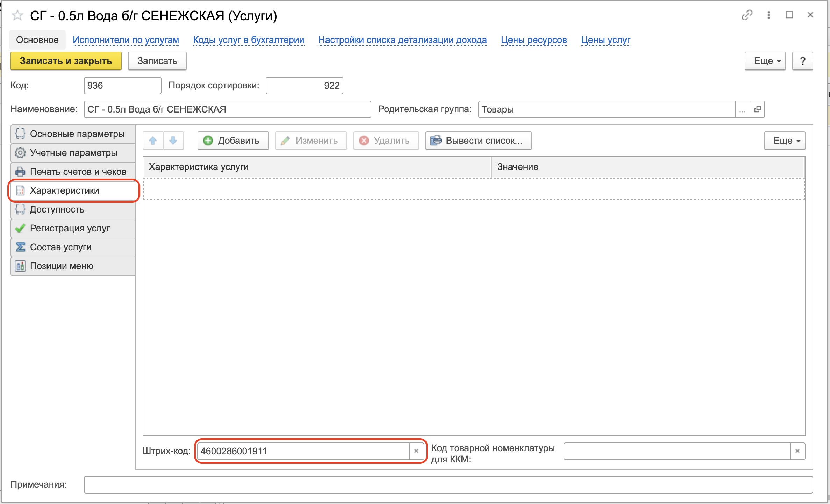Clear the KKM nomenclature code field
The height and width of the screenshot is (504, 830).
pyautogui.click(x=797, y=451)
